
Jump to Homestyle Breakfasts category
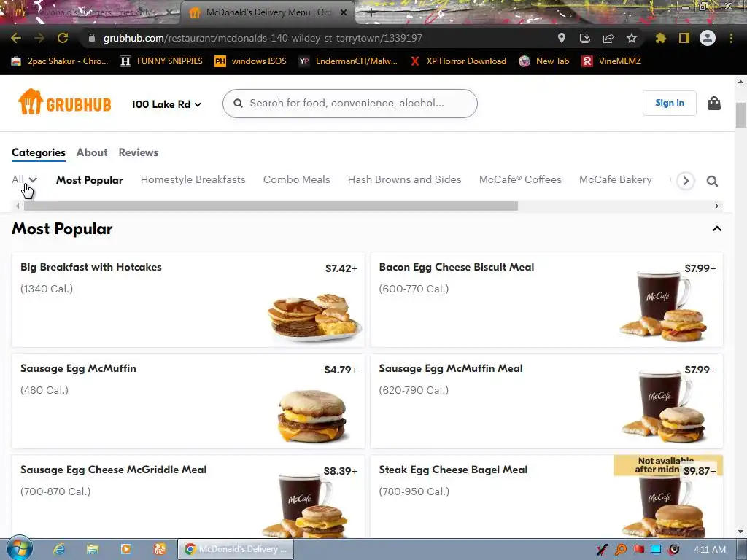(x=193, y=179)
